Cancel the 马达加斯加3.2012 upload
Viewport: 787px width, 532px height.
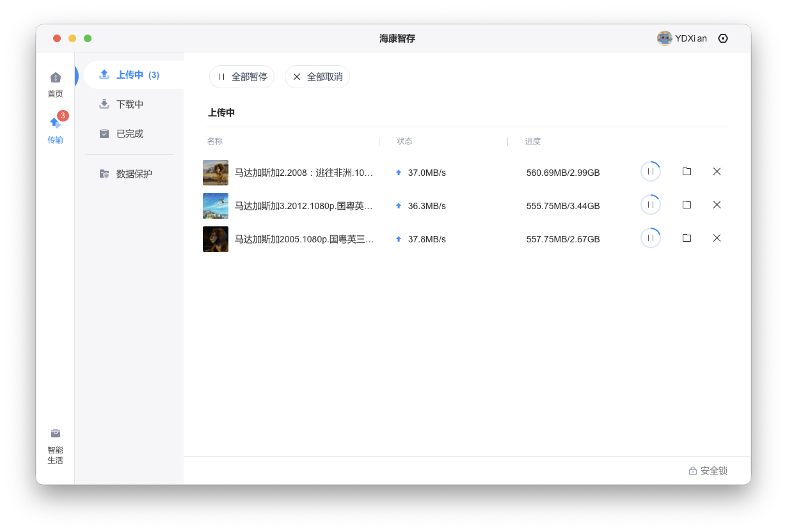(717, 205)
